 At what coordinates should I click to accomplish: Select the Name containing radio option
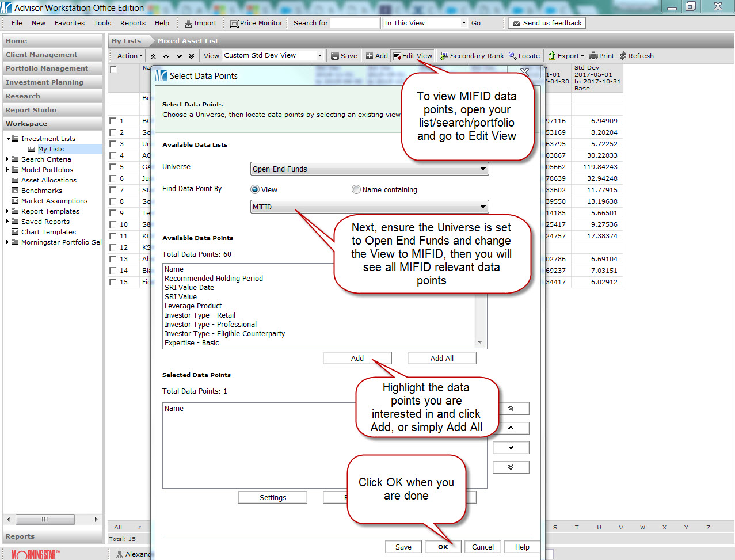coord(356,189)
